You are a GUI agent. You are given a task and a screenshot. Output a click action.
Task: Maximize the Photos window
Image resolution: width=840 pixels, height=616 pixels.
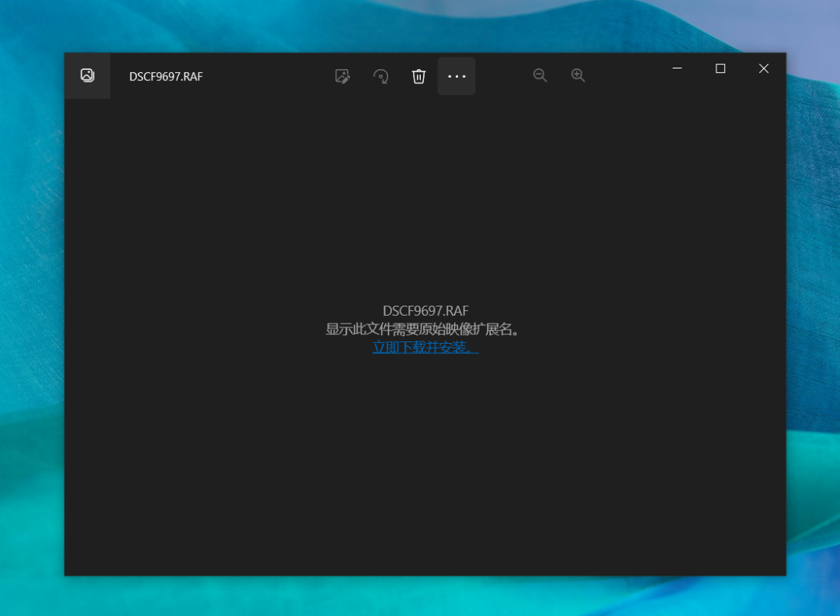[x=720, y=68]
